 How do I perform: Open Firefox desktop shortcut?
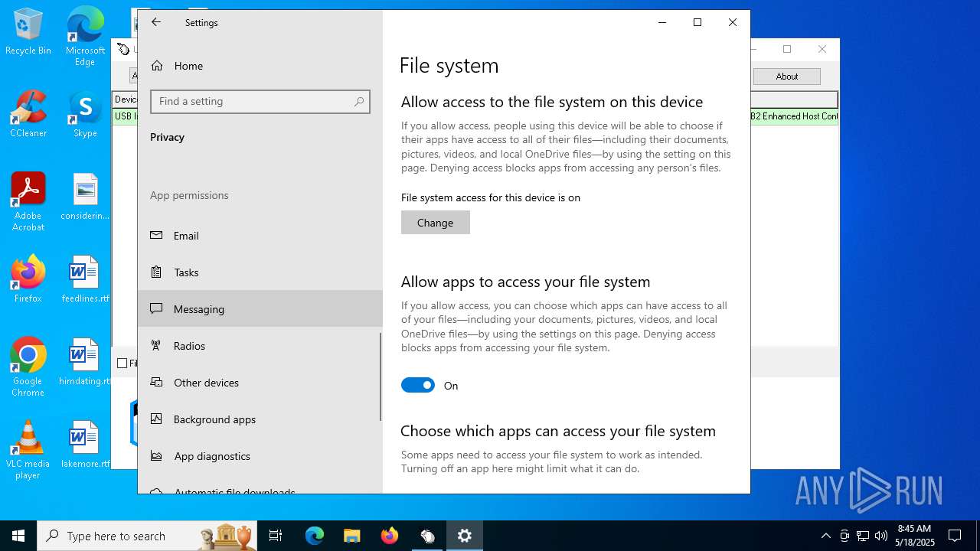click(28, 280)
